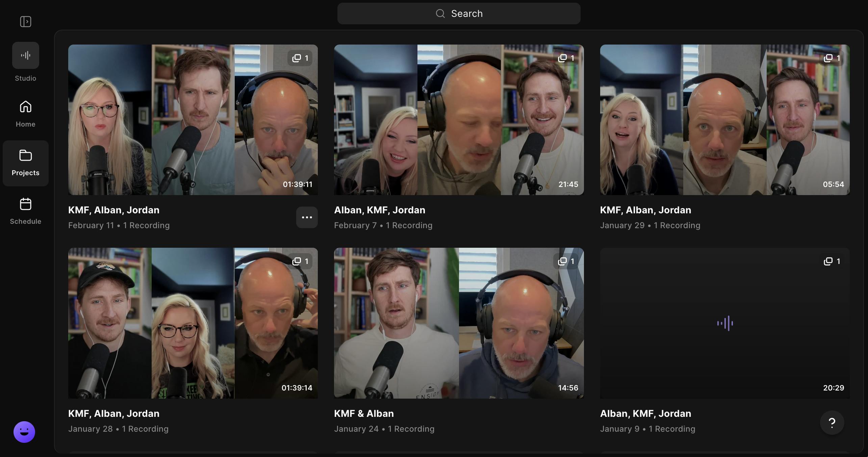Open the Schedule calendar icon
Screen dimensions: 868x457
[26, 204]
